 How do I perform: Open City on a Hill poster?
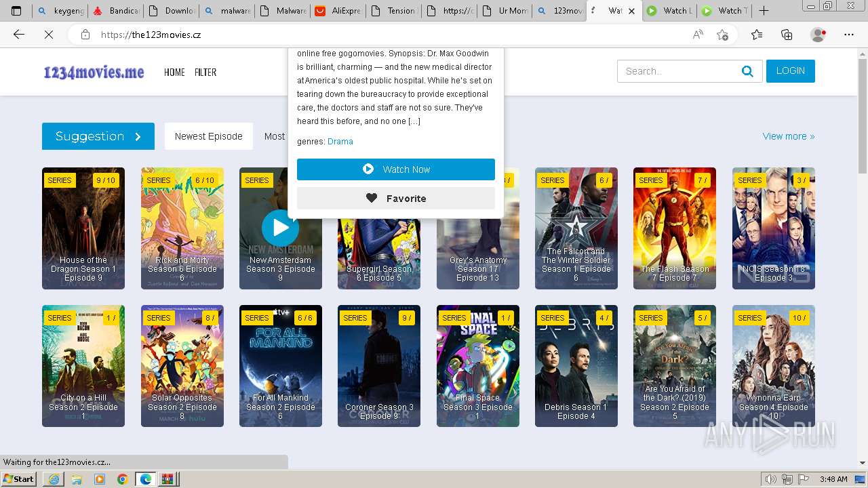click(x=83, y=366)
